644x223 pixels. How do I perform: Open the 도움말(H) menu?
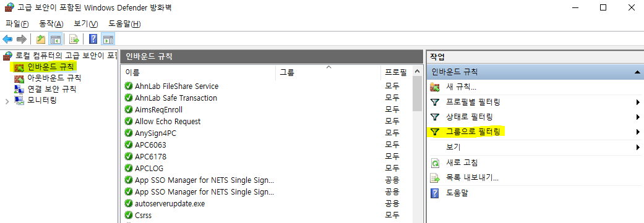(x=124, y=23)
